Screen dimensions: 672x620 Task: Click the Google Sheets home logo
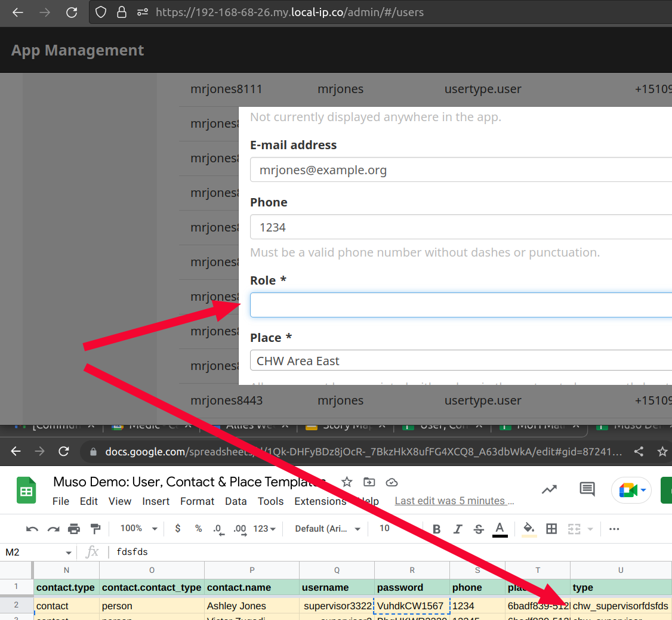26,490
